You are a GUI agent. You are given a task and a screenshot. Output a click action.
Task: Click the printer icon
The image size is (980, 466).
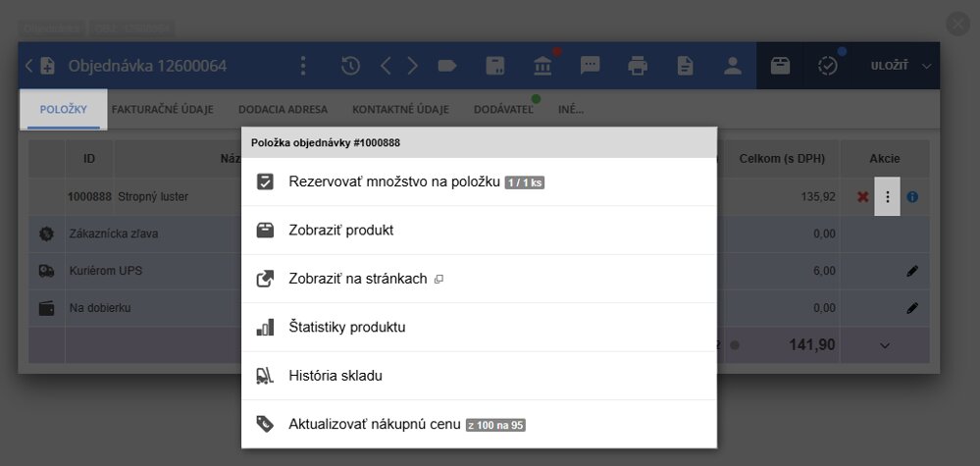coord(637,66)
